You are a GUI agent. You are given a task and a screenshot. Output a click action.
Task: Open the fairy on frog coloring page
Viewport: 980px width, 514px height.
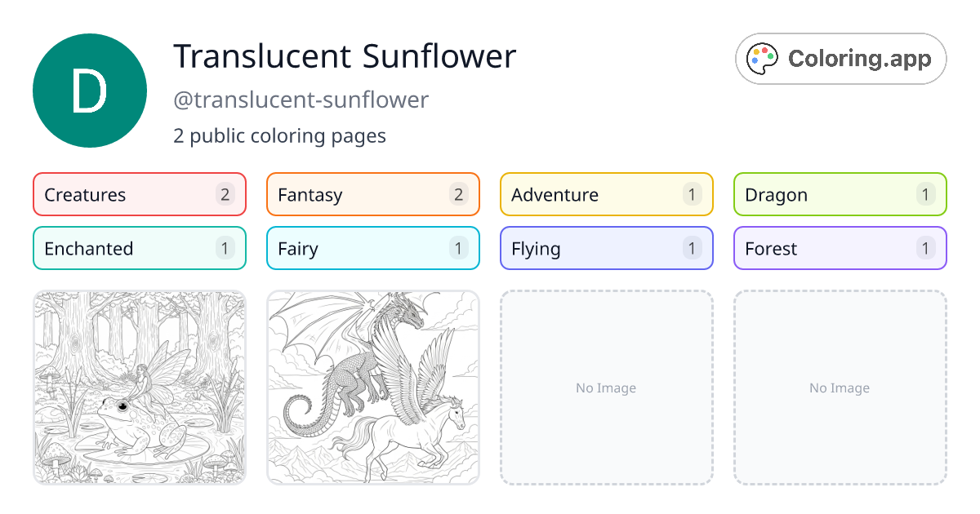(x=140, y=388)
